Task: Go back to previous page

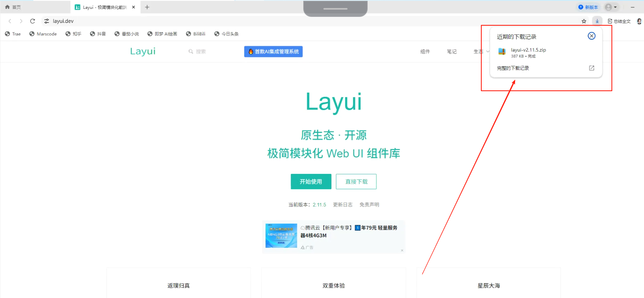Action: [x=10, y=21]
